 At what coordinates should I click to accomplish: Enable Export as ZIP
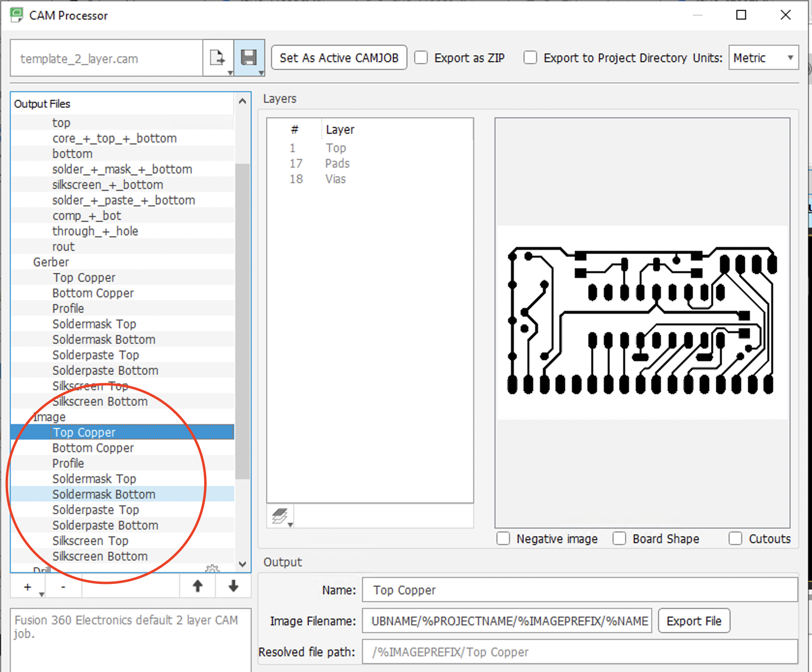click(421, 57)
